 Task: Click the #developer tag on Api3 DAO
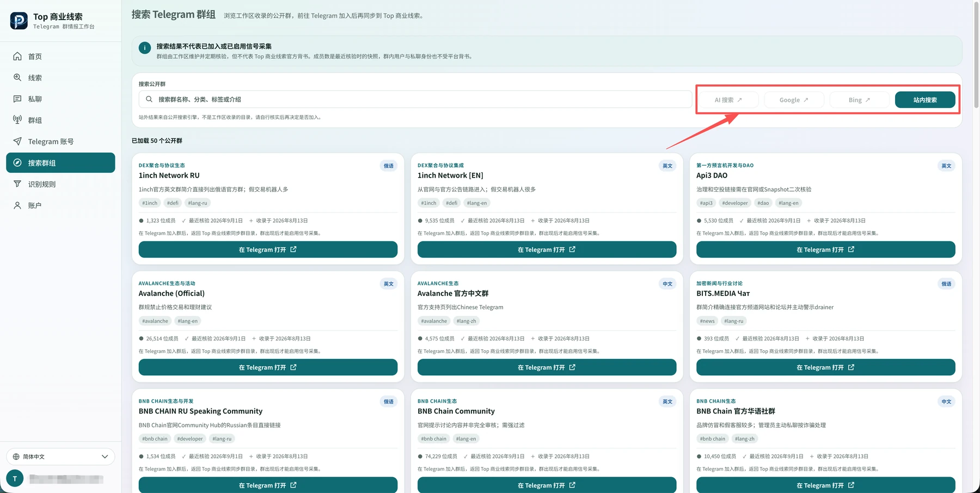pyautogui.click(x=735, y=203)
